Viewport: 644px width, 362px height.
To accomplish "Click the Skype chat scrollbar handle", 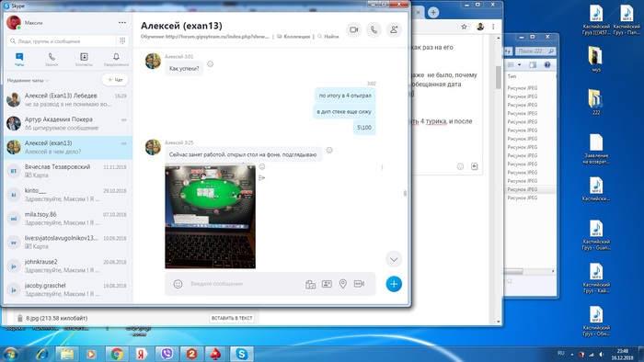I will tap(406, 193).
